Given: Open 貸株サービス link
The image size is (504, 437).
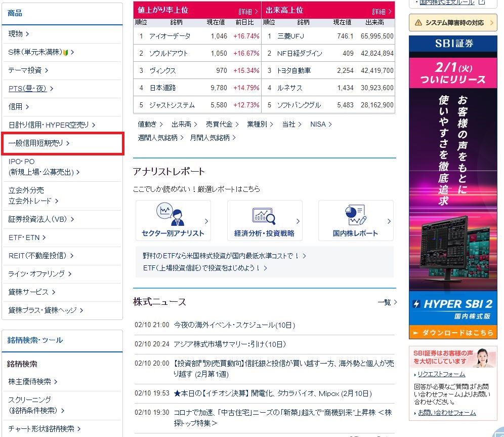Looking at the screenshot, I should pos(32,292).
